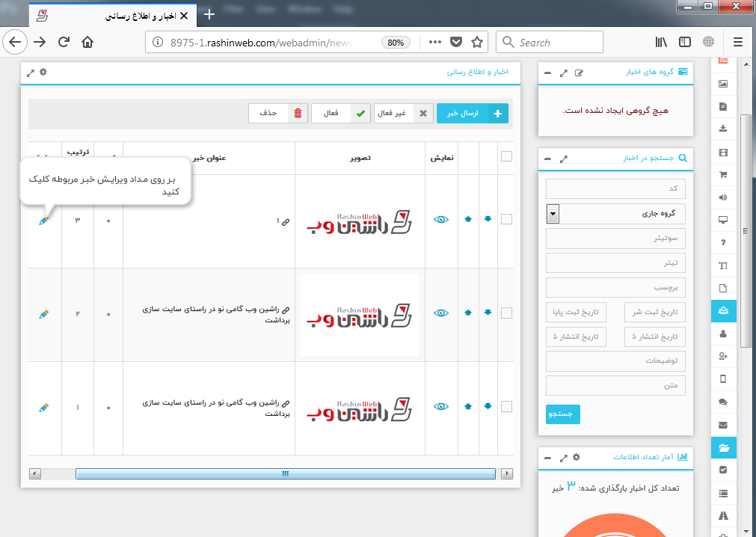Edit news groups with pencil icon

(x=579, y=73)
